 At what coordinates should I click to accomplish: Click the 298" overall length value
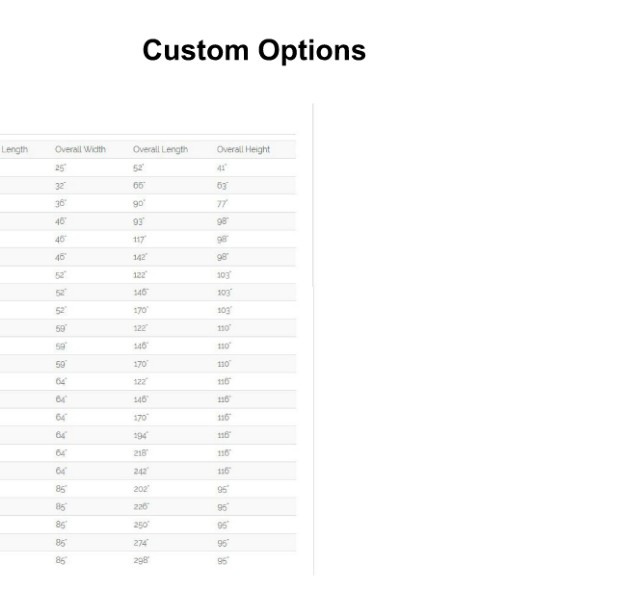[141, 560]
